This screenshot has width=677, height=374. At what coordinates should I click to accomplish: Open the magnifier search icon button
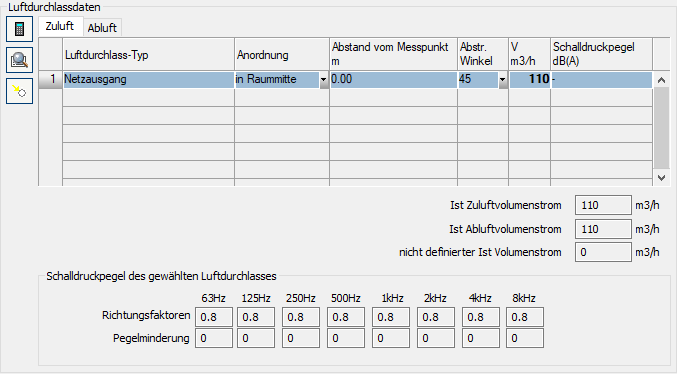(x=19, y=60)
